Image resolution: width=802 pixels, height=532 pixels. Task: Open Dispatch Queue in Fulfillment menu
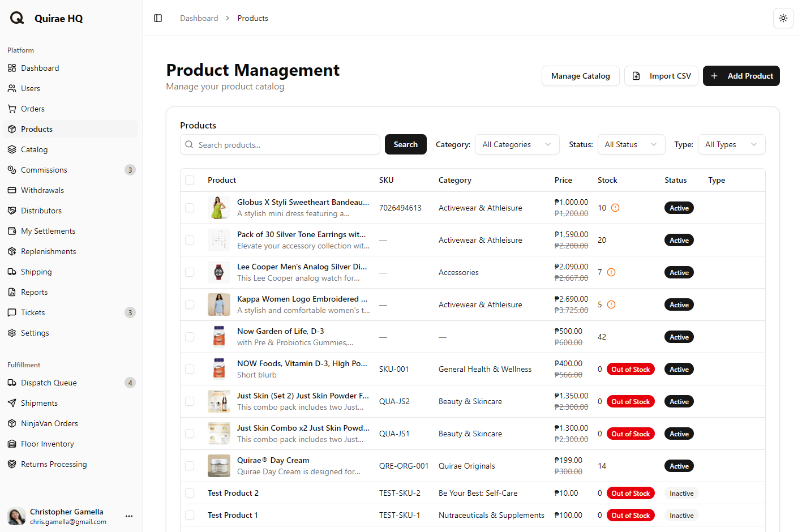71,383
